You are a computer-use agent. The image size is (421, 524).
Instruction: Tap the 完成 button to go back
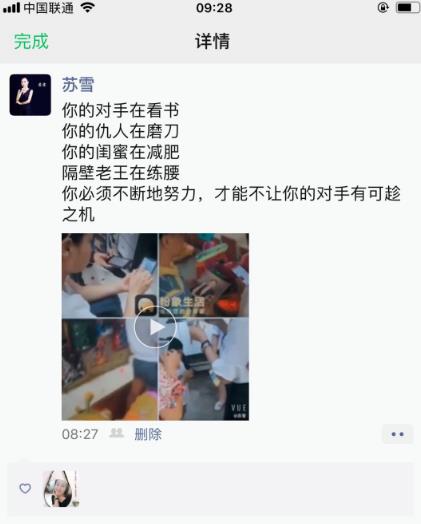click(x=31, y=41)
